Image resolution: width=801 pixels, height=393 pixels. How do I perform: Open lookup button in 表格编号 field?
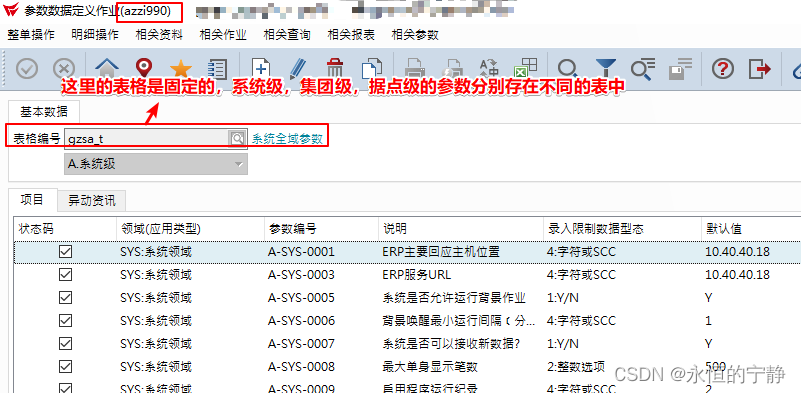click(237, 138)
